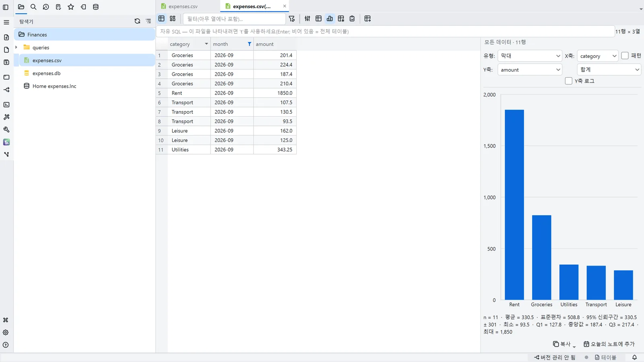Open the chart type 막대 dropdown
The image size is (644, 362).
pos(530,56)
